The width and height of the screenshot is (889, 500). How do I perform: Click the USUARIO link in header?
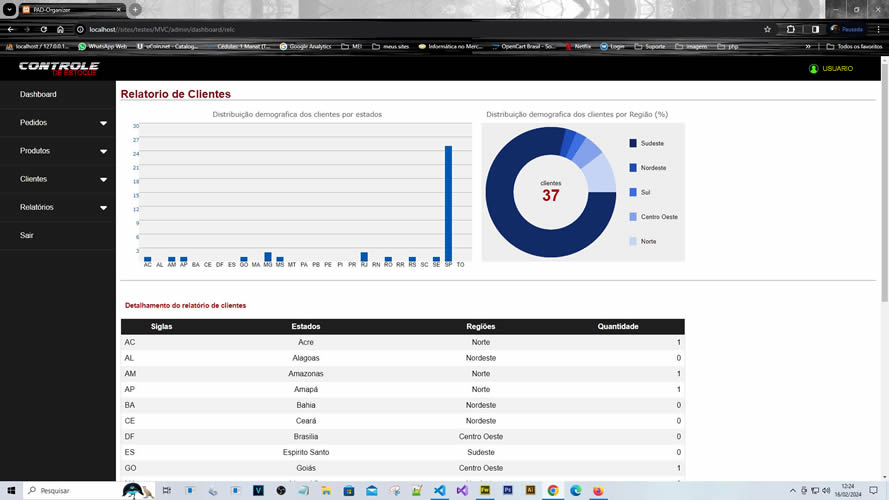837,69
